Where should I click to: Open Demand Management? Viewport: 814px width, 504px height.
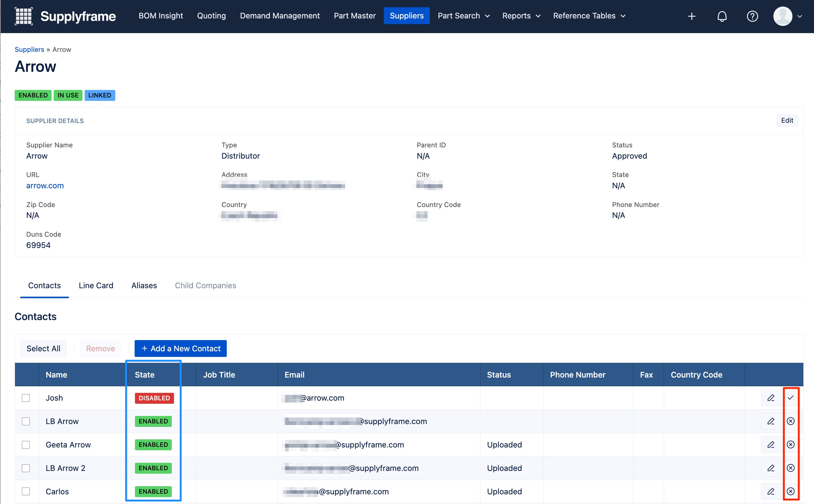pyautogui.click(x=280, y=16)
